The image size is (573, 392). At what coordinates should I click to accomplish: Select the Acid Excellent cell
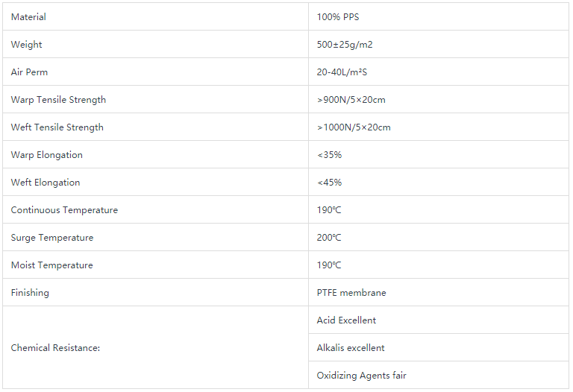[439, 320]
